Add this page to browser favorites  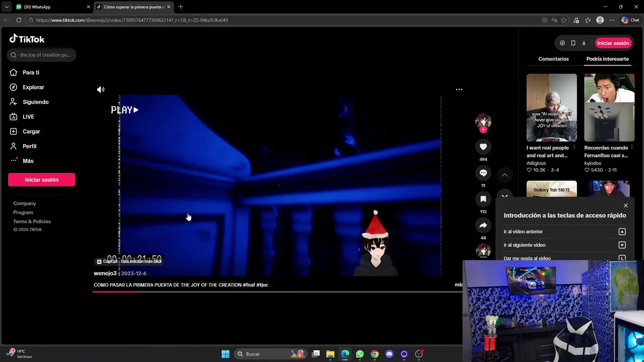coord(564,20)
